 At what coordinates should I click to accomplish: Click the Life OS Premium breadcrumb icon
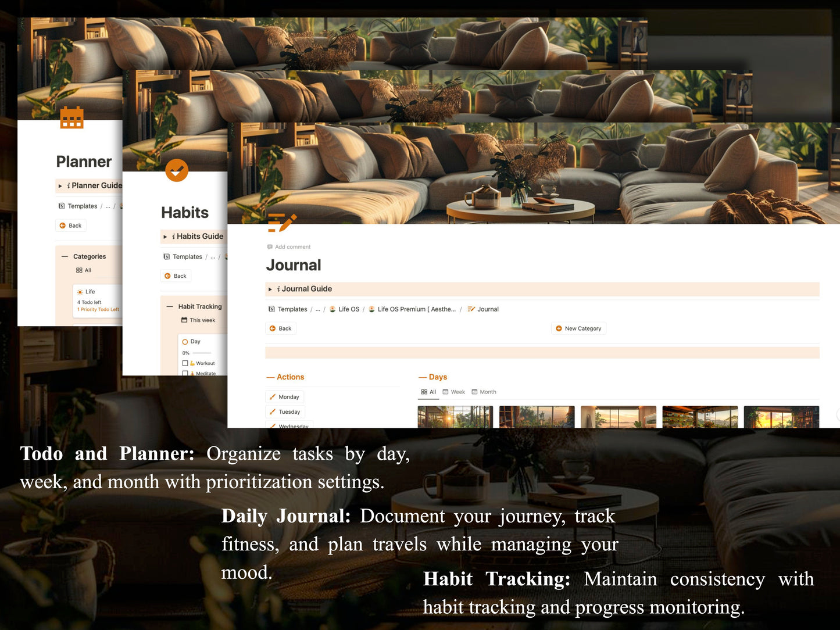click(371, 309)
